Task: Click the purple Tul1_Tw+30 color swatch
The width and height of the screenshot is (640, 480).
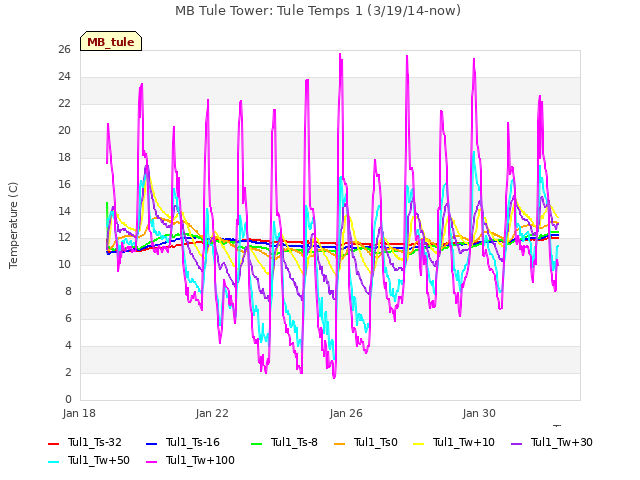Action: (516, 444)
